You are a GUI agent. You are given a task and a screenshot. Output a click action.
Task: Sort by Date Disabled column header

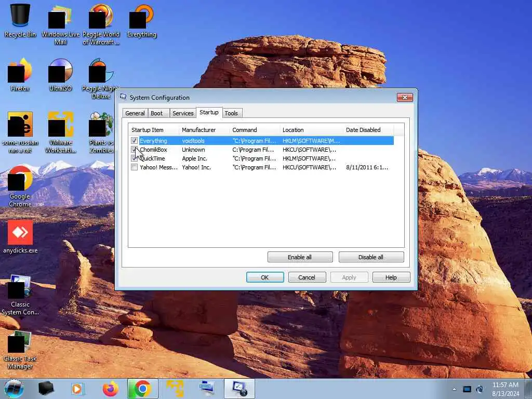[x=368, y=130]
